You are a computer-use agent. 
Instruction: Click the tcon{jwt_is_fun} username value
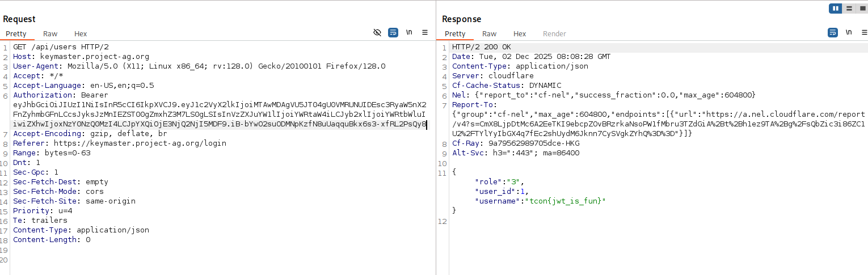[x=565, y=201]
